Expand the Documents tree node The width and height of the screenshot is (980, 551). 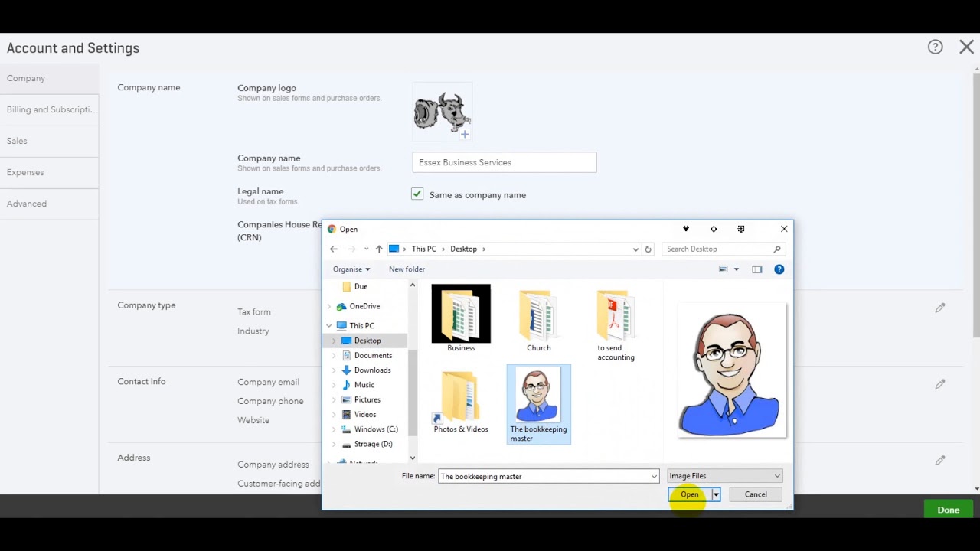pyautogui.click(x=334, y=355)
